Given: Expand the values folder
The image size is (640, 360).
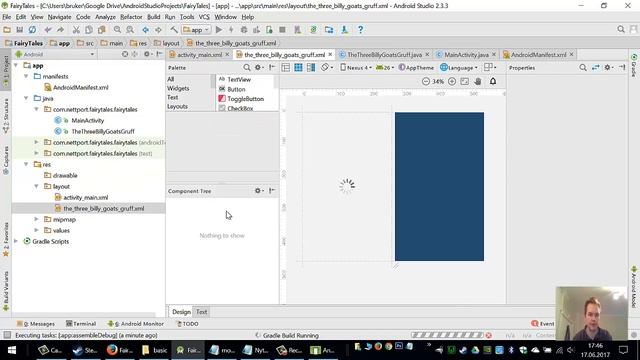Looking at the screenshot, I should [x=36, y=230].
